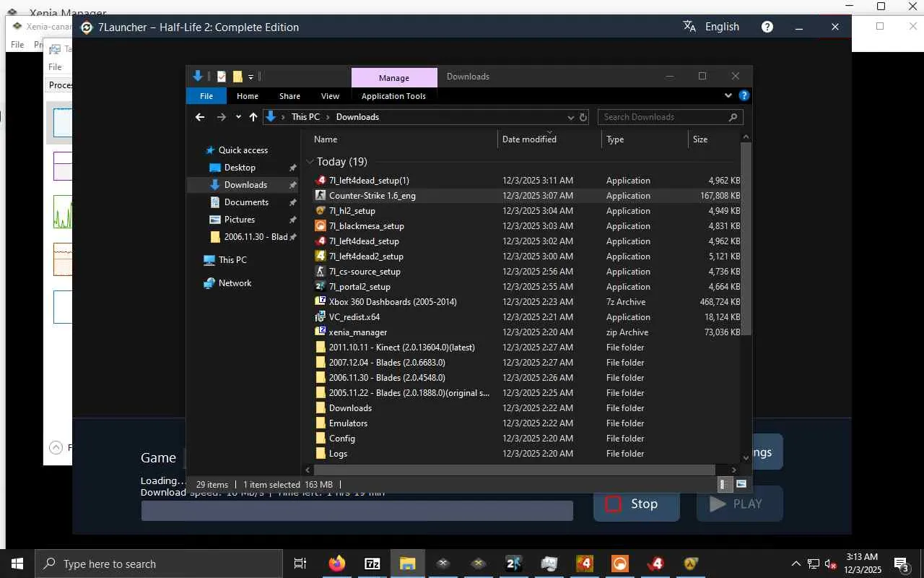The height and width of the screenshot is (578, 924).
Task: Click the Search Downloads input field
Action: click(663, 117)
